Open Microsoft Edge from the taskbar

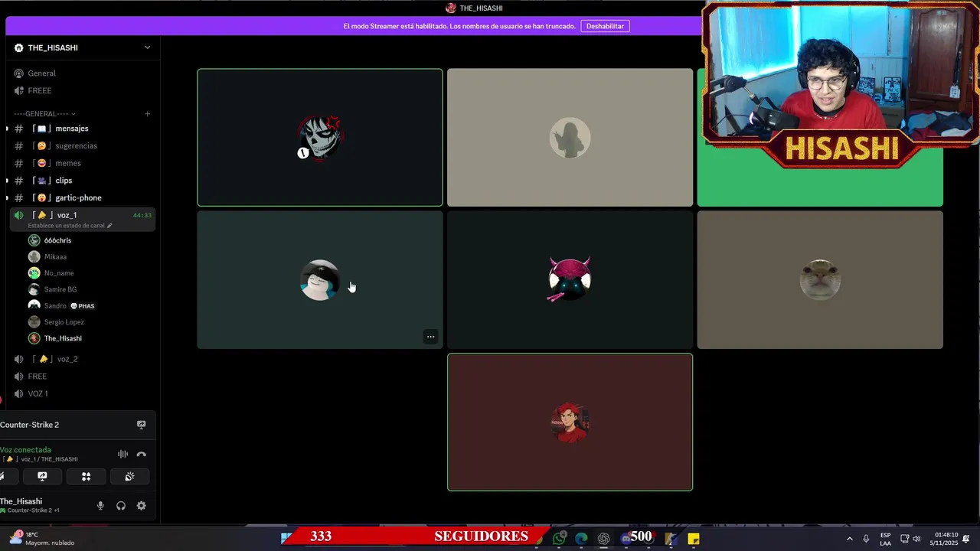click(x=582, y=539)
